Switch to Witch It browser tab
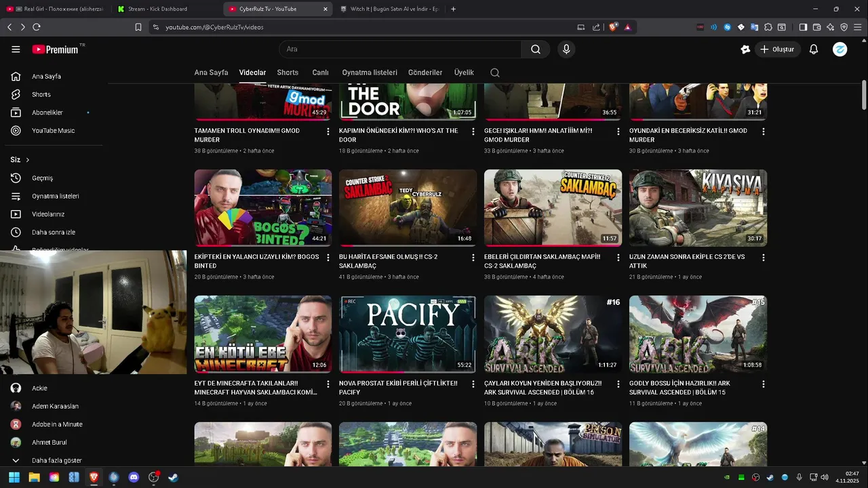868x488 pixels. (x=389, y=9)
